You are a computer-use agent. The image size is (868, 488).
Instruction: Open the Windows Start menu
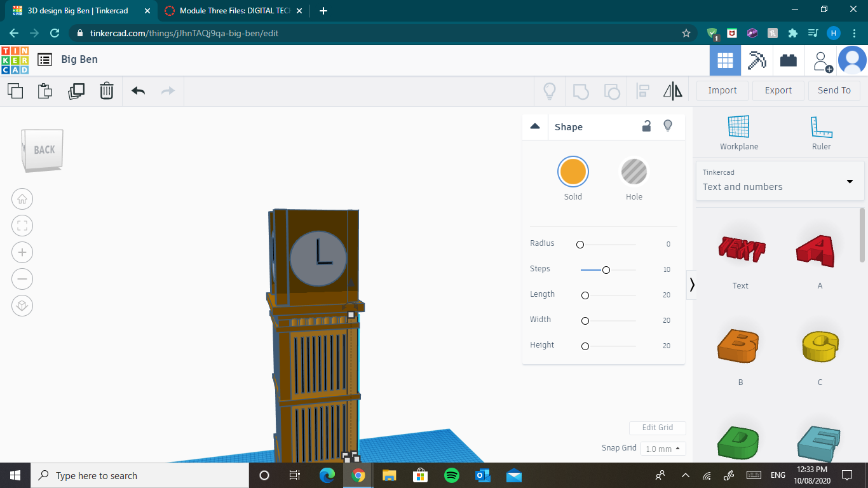point(15,475)
